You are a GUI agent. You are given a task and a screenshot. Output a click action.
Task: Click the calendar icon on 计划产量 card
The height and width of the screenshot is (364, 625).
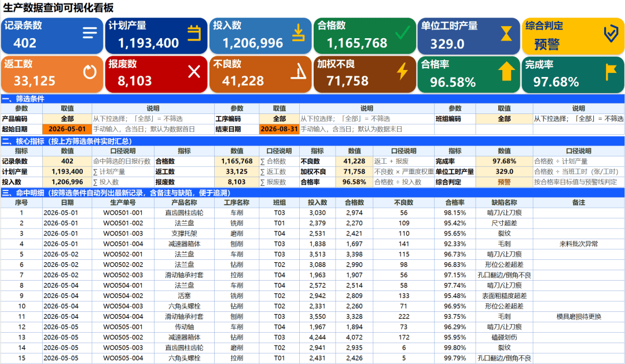(x=194, y=32)
